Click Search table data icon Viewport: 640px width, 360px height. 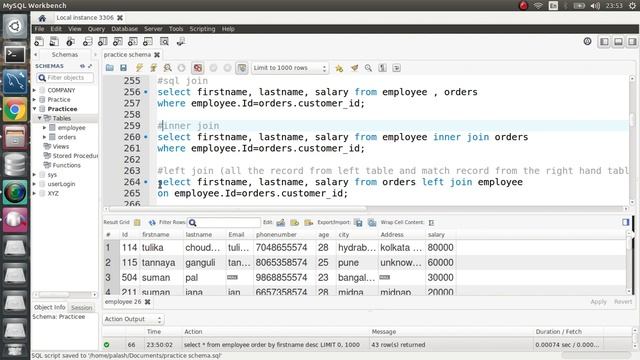(164, 42)
